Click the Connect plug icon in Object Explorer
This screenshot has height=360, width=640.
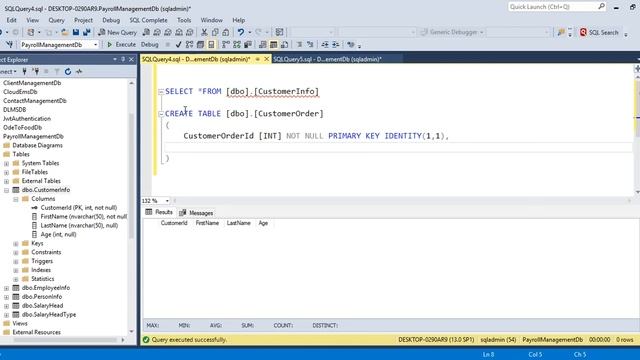tap(24, 71)
